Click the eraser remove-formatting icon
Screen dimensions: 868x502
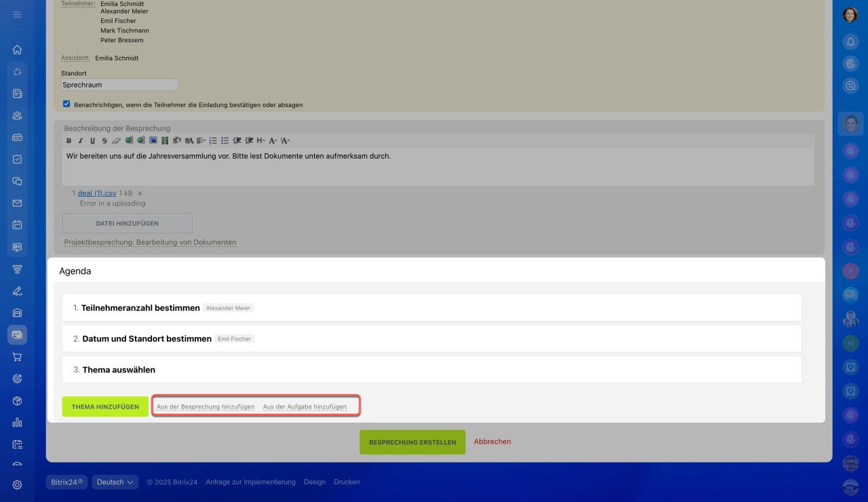[116, 140]
